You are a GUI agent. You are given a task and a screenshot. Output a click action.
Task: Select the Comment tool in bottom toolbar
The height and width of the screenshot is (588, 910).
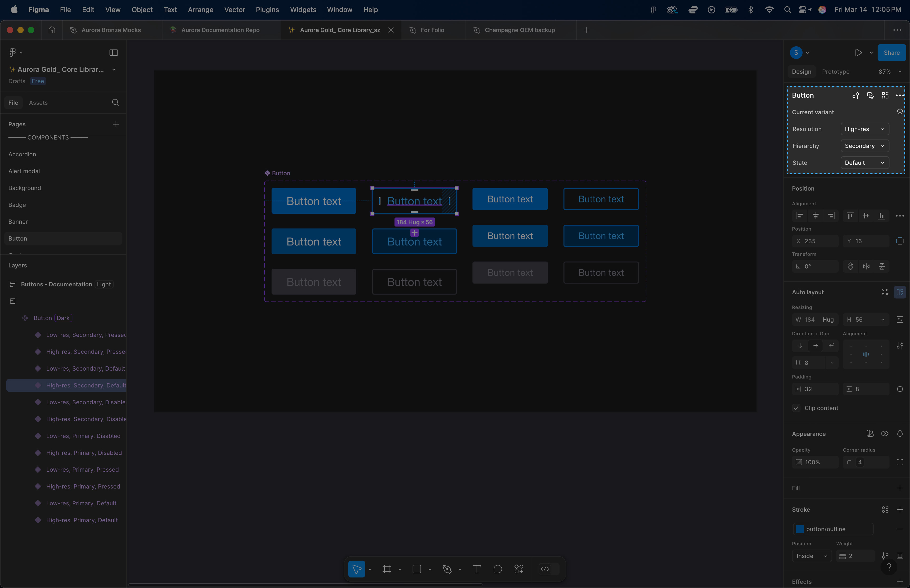pos(498,569)
